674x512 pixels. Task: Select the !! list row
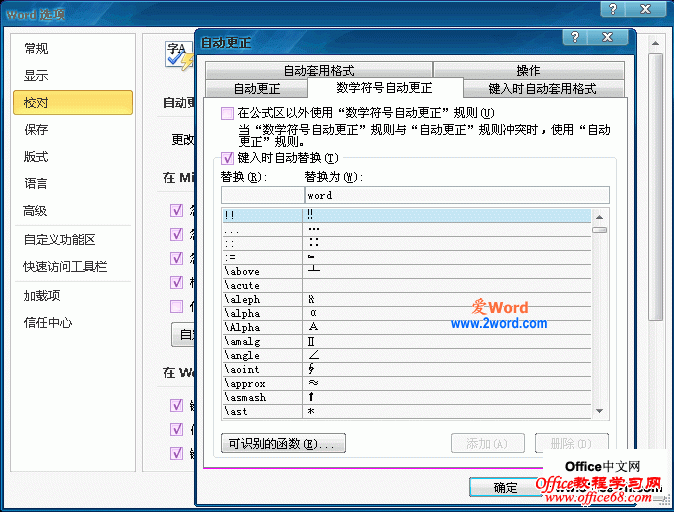[x=407, y=215]
